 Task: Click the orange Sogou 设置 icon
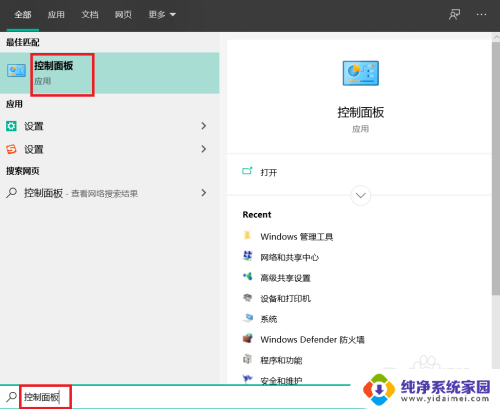tap(11, 149)
